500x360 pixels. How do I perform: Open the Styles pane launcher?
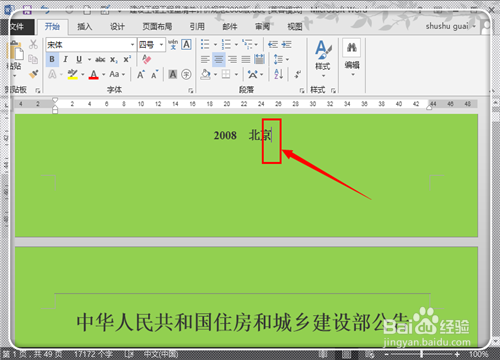coord(333,90)
